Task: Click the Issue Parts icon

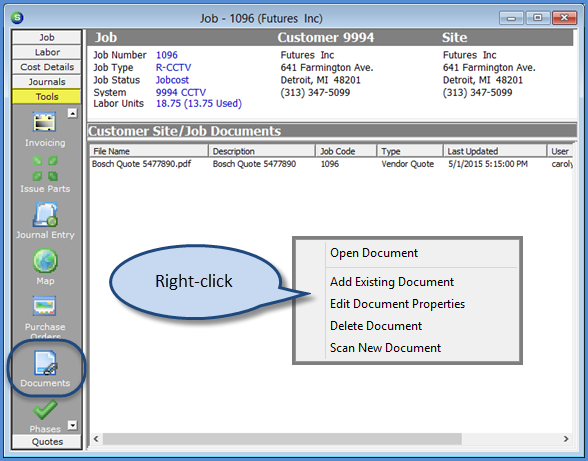Action: tap(45, 168)
